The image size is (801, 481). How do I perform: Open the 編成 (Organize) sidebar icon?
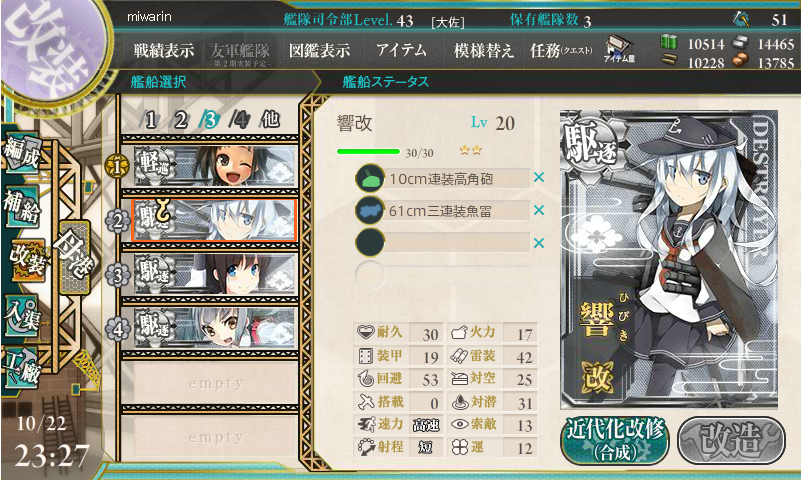[21, 153]
